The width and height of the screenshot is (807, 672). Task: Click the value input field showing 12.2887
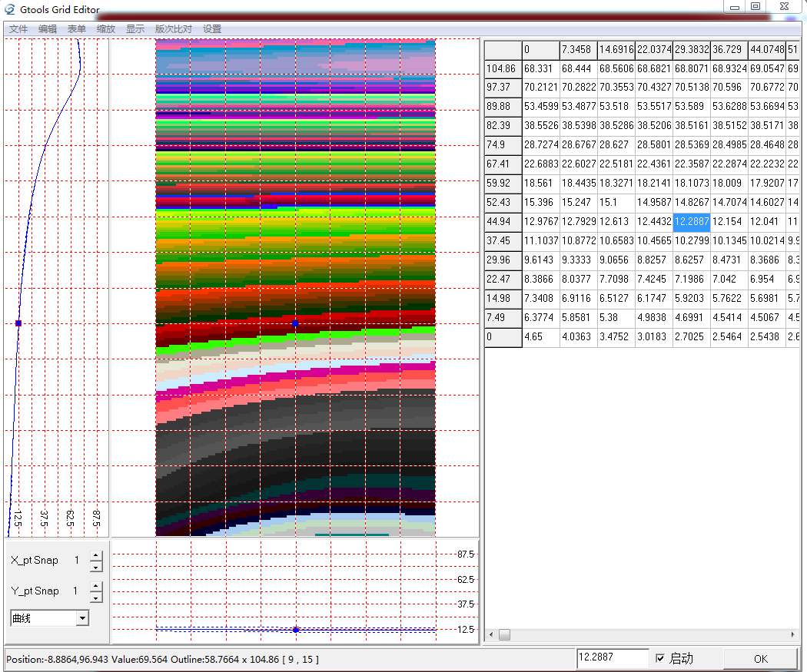pyautogui.click(x=612, y=658)
